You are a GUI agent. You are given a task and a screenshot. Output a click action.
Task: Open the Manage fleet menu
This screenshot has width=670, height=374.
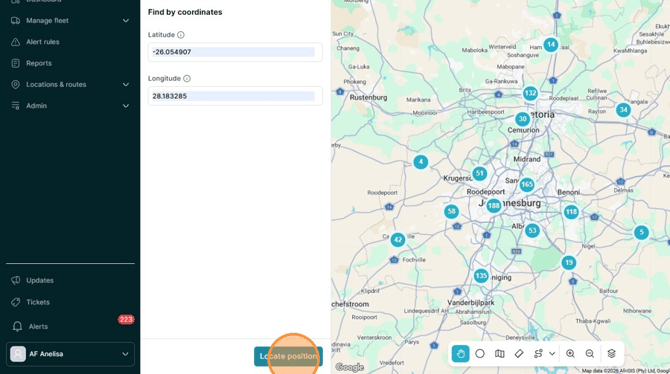coord(70,21)
